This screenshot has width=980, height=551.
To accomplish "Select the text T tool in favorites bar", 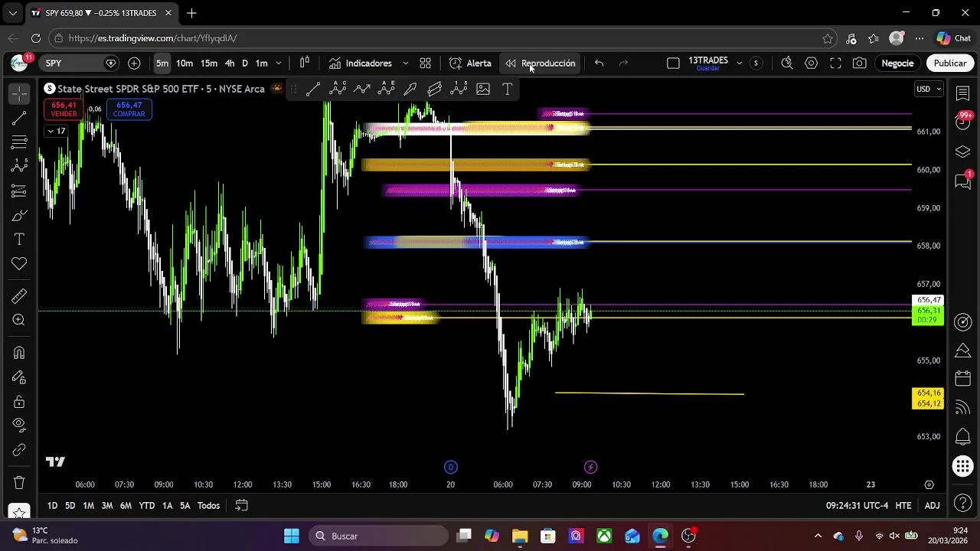I will point(507,89).
